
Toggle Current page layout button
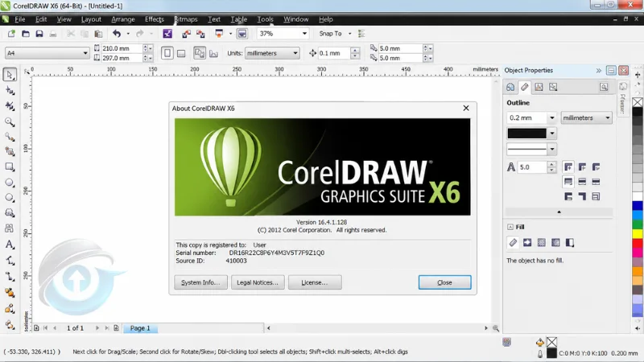[213, 53]
